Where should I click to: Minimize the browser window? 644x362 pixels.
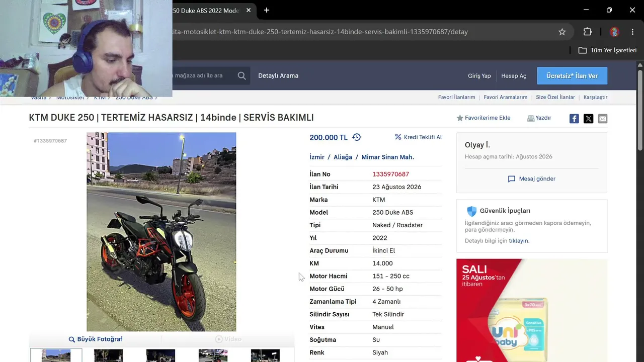click(x=586, y=10)
